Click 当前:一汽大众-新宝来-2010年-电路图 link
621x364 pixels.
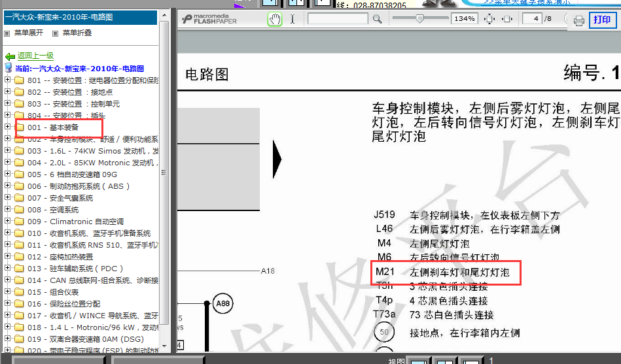pyautogui.click(x=80, y=69)
